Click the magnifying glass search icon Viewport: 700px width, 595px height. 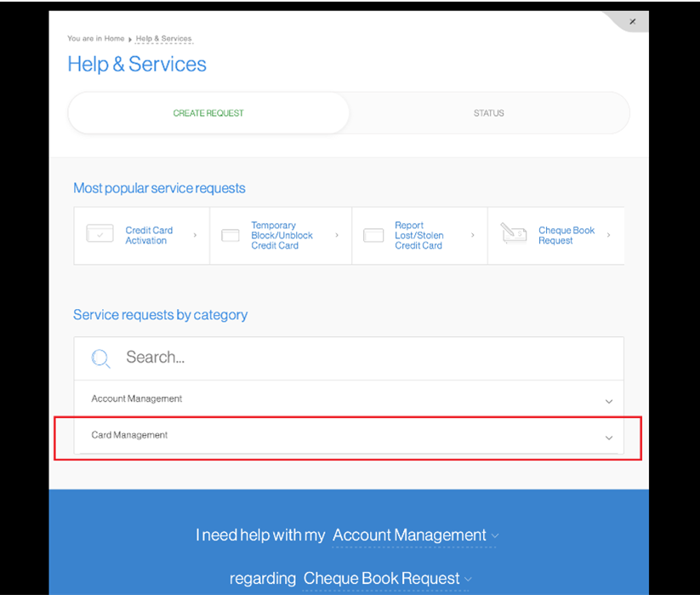pyautogui.click(x=100, y=358)
